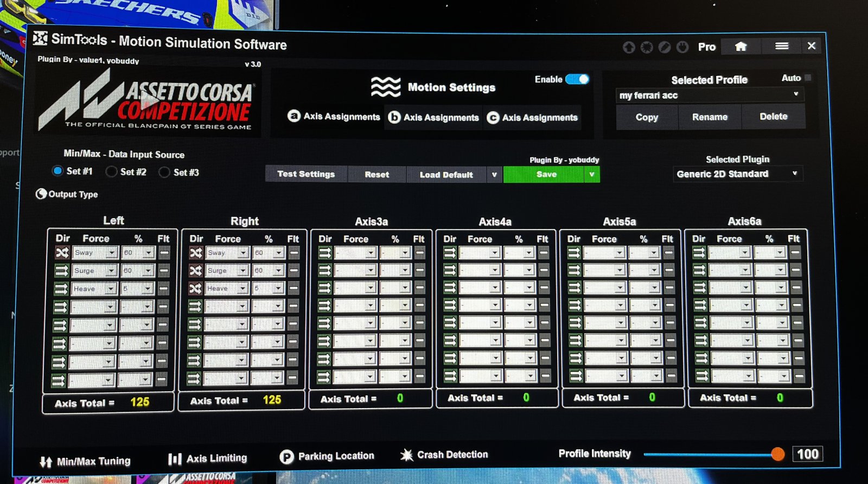The height and width of the screenshot is (484, 868).
Task: Toggle direction icon for Left axis Sway row
Action: (x=62, y=252)
